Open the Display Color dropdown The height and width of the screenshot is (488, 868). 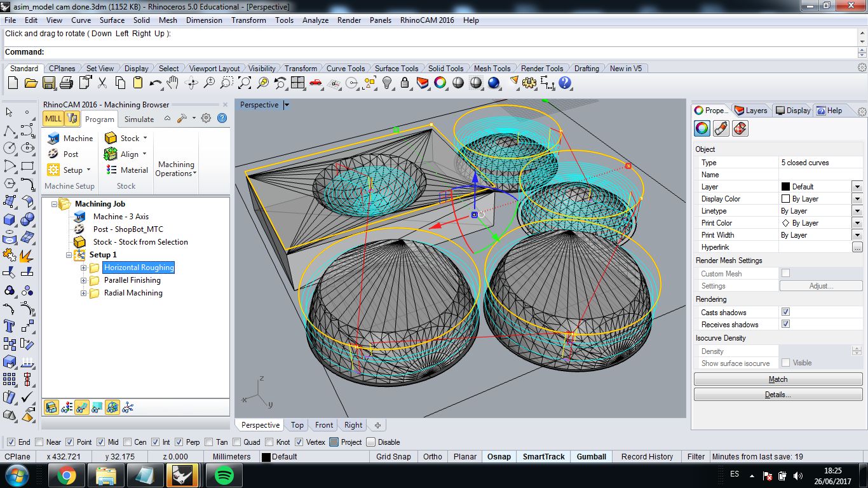pyautogui.click(x=857, y=199)
